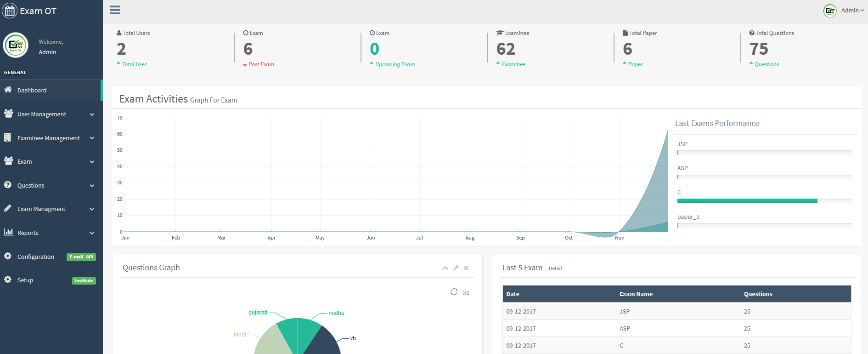Collapse the Questions Graph panel chevron
This screenshot has width=868, height=354.
(445, 268)
